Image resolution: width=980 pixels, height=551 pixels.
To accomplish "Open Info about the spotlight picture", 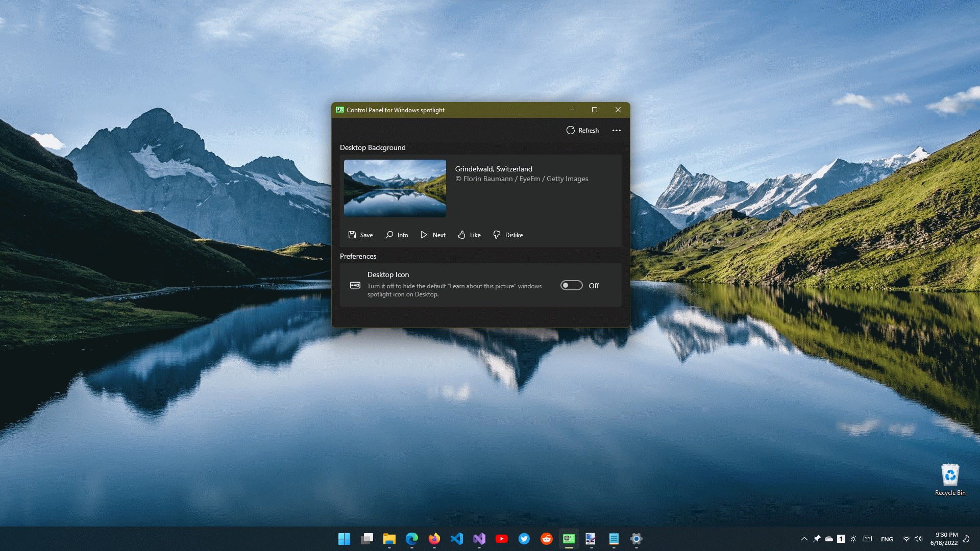I will [397, 235].
